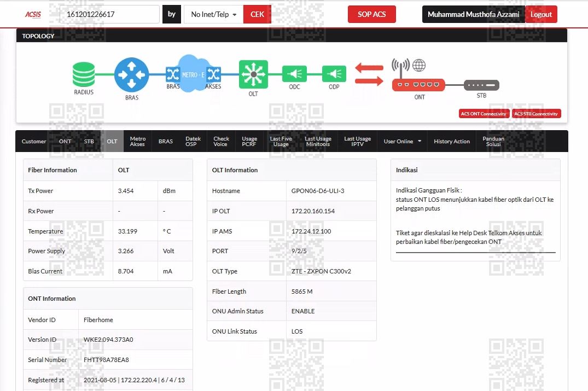Switch to the STB tab
The width and height of the screenshot is (588, 391).
point(89,141)
